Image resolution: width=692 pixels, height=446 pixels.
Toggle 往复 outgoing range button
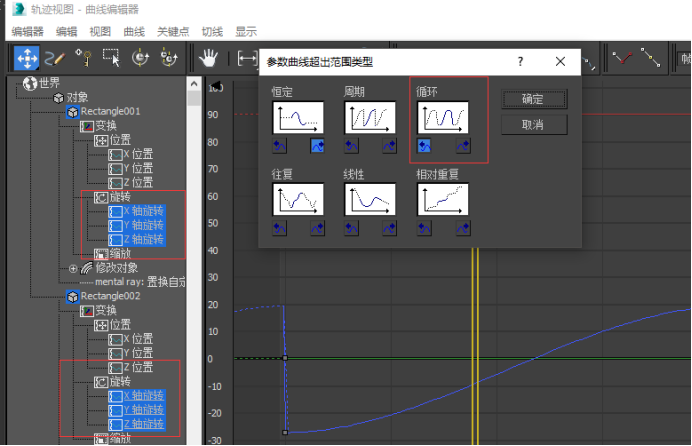coord(317,228)
